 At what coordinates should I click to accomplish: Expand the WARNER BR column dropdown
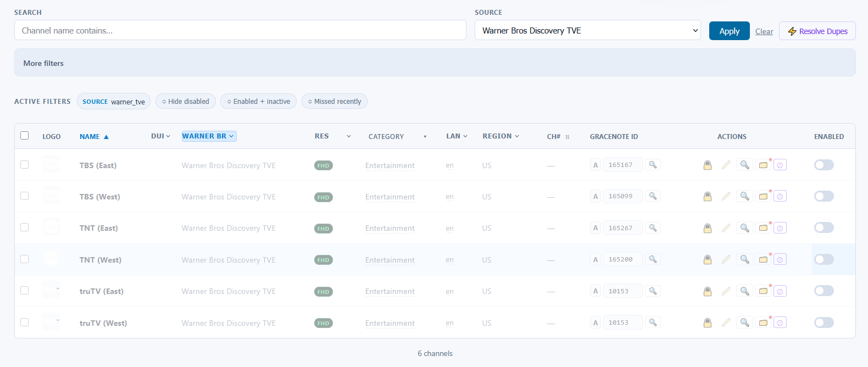tap(209, 136)
